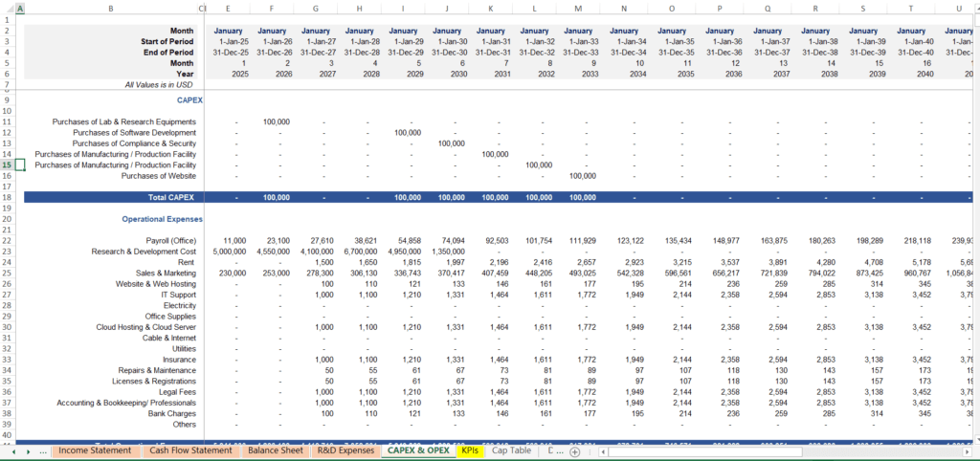Click the Select All corner triangle
Viewport: 980px width, 461px height.
(7, 9)
